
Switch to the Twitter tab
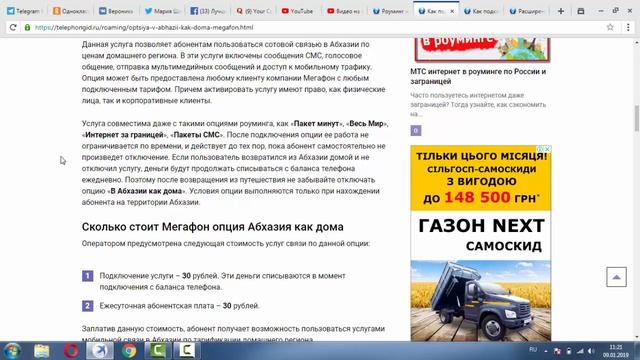(x=162, y=11)
